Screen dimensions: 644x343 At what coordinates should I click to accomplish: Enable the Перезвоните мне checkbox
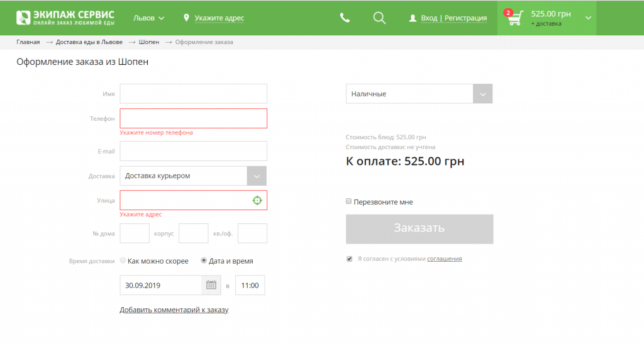pos(348,201)
